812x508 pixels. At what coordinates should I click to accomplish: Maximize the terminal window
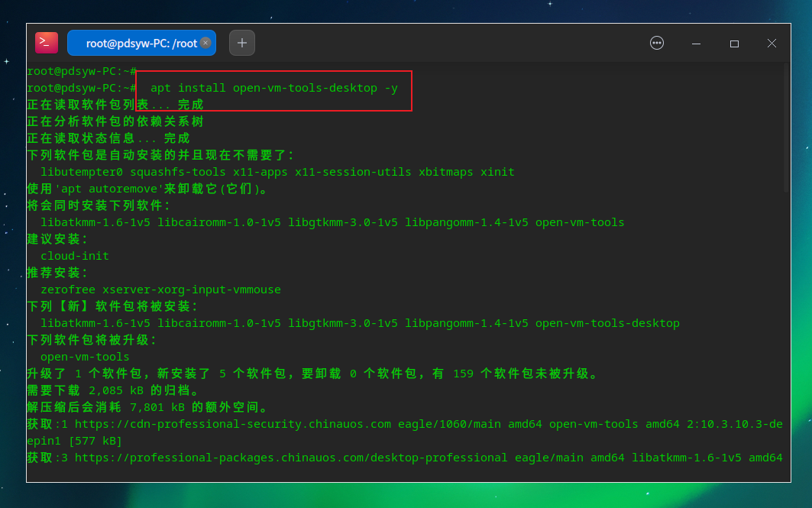pyautogui.click(x=734, y=44)
